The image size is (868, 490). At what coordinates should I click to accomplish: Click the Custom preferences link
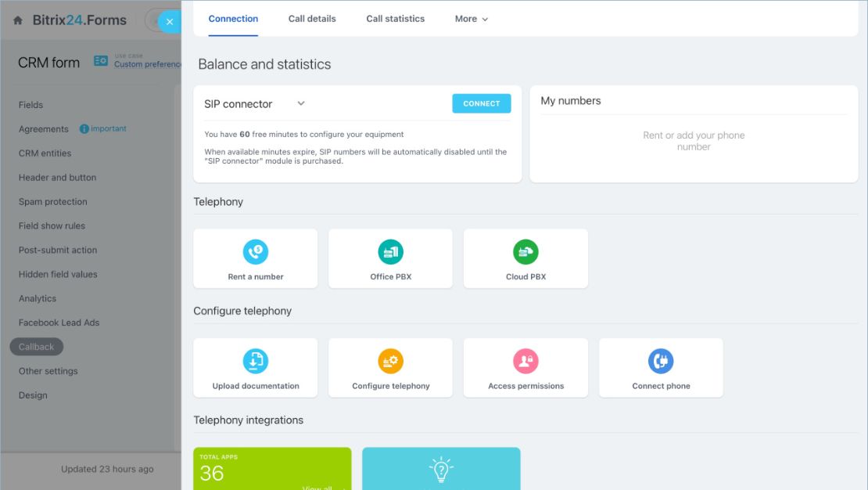(147, 64)
